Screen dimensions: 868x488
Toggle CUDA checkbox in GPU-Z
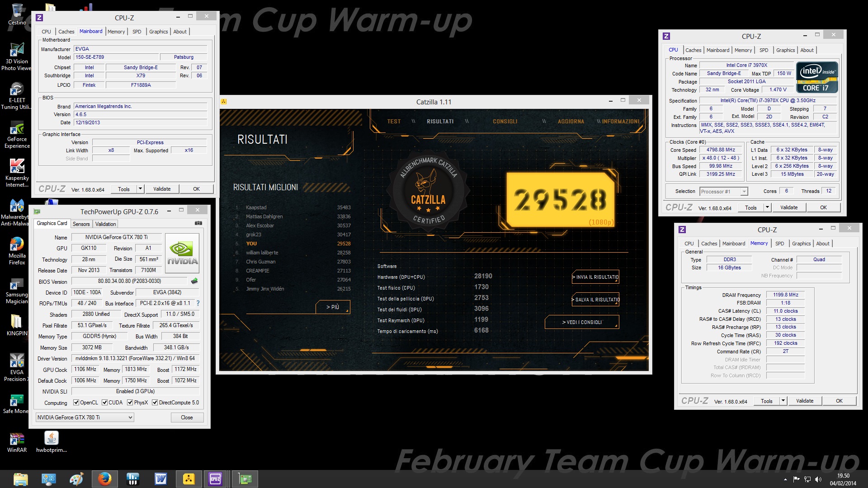click(104, 403)
